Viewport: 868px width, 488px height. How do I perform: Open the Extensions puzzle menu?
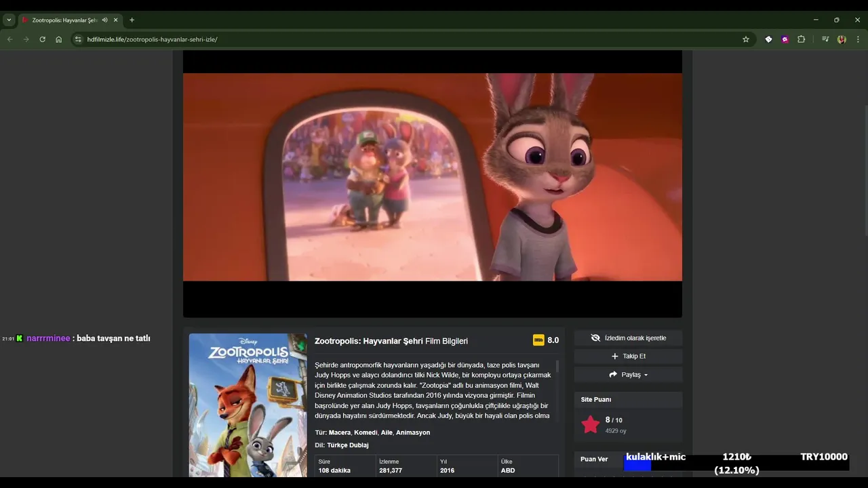pos(801,39)
